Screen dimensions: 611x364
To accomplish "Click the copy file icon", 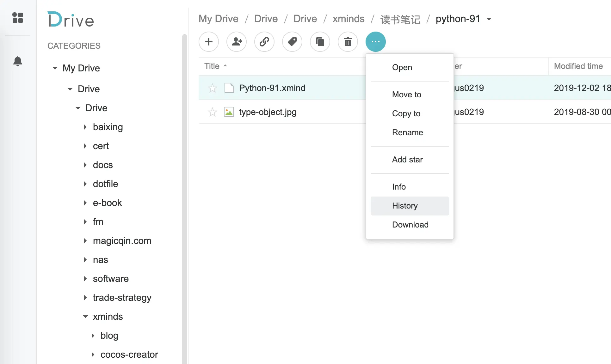I will point(320,42).
